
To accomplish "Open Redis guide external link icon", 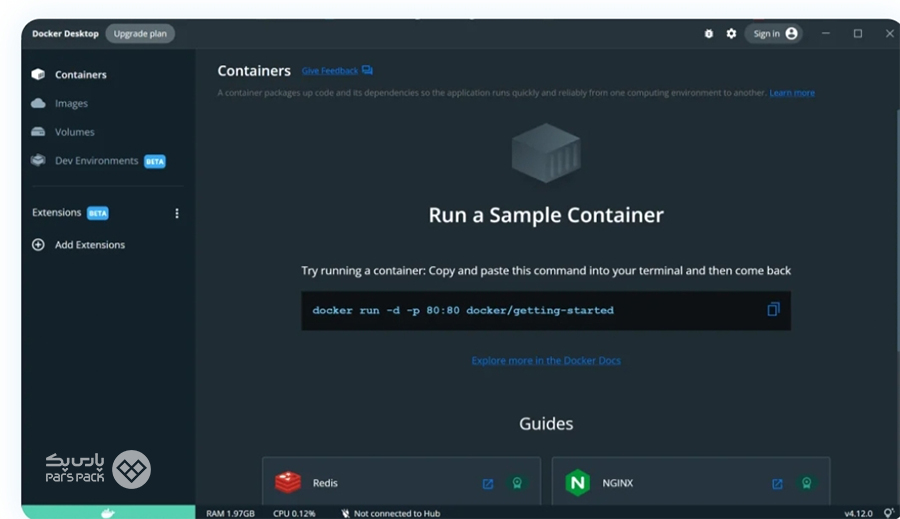I will [x=488, y=484].
